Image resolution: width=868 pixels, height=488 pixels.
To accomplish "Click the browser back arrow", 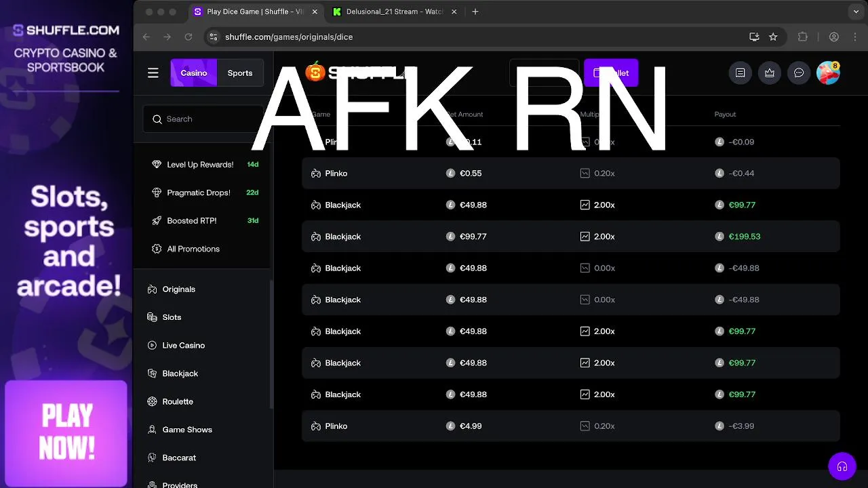I will click(x=146, y=37).
